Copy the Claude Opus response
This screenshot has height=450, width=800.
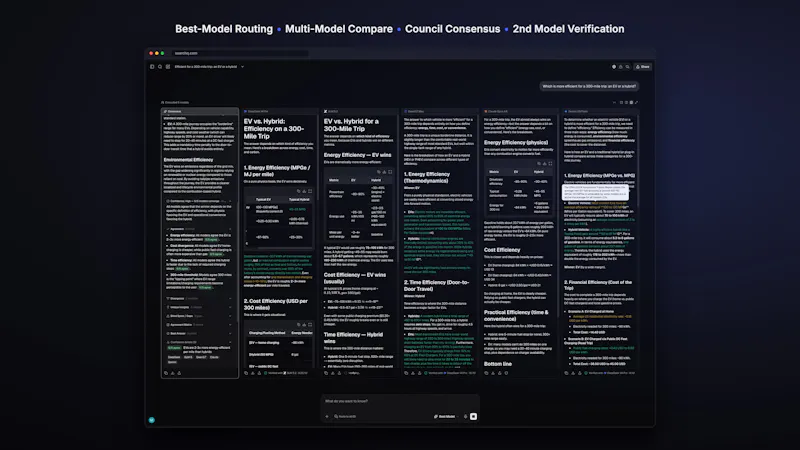coord(486,373)
